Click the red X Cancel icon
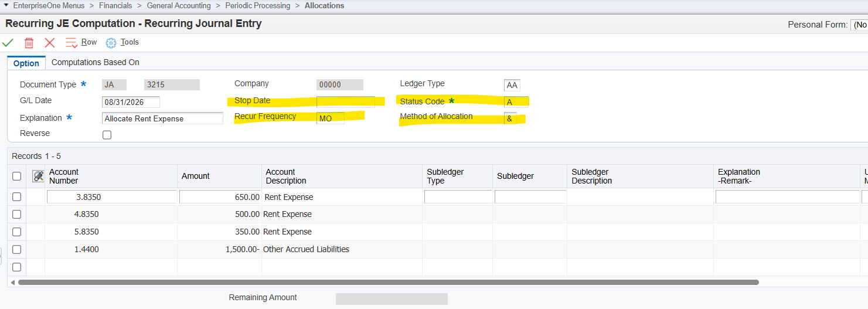This screenshot has height=309, width=868. (x=50, y=43)
